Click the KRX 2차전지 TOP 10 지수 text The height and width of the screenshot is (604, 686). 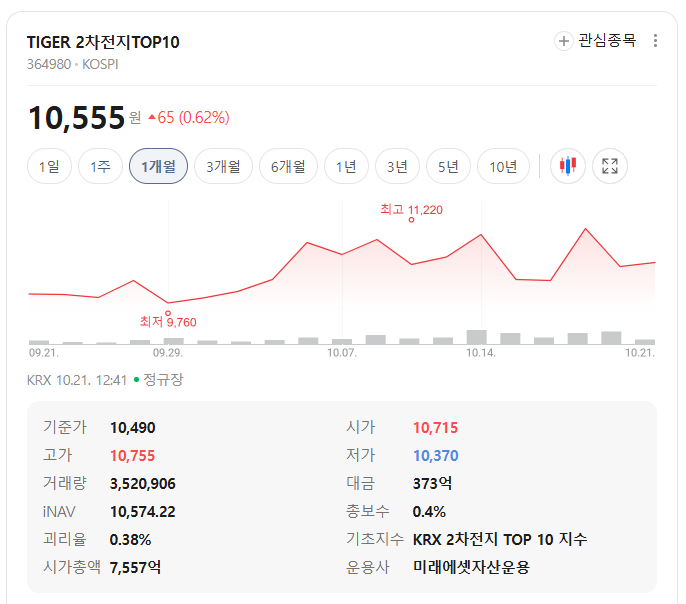click(500, 540)
